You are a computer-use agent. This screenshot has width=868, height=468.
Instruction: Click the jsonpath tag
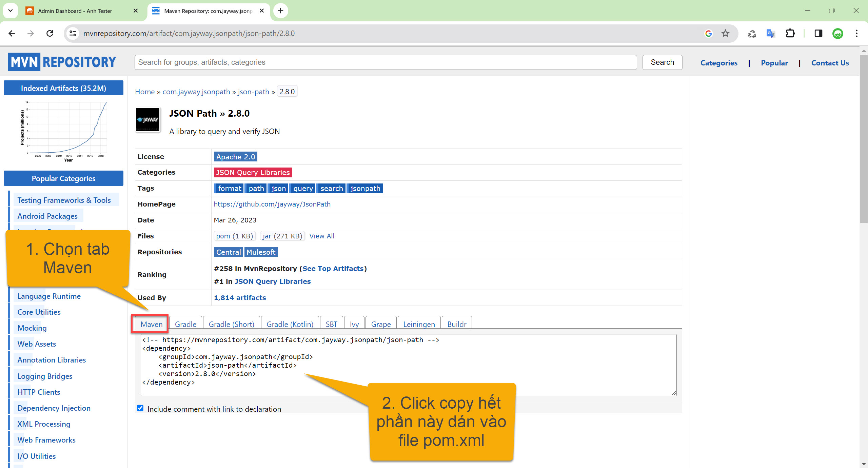coord(365,188)
